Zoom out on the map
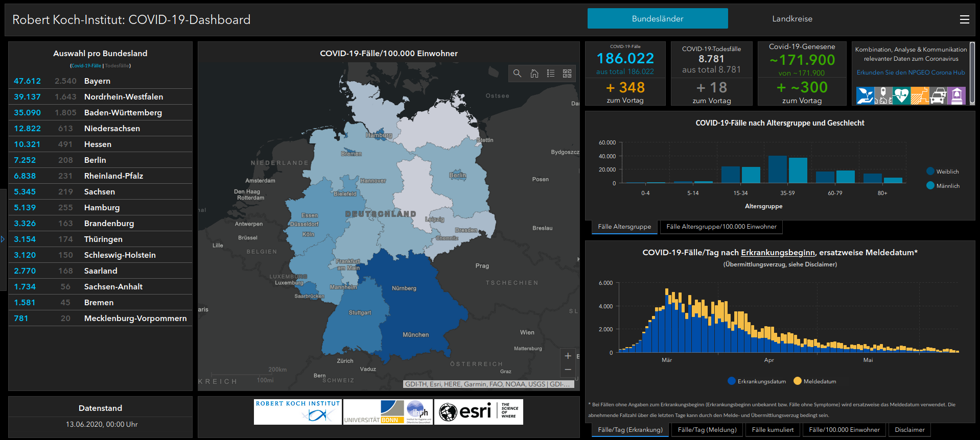 [x=568, y=370]
